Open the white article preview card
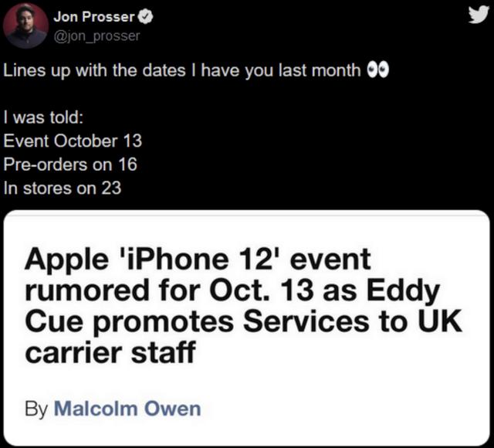Screen dimensions: 494x448 pyautogui.click(x=247, y=328)
